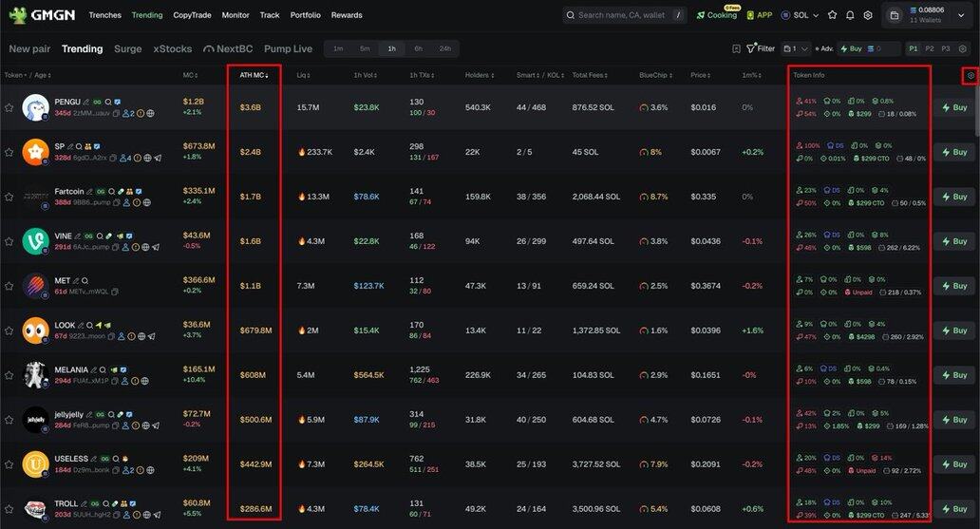The height and width of the screenshot is (529, 980).
Task: Open the watchlist star icon in header
Action: tap(833, 15)
